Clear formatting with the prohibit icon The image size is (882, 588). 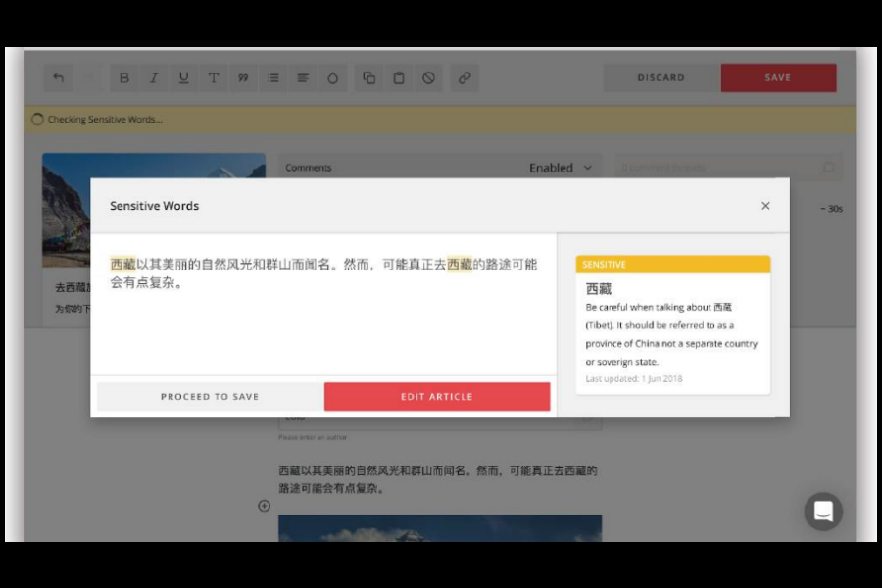point(429,77)
